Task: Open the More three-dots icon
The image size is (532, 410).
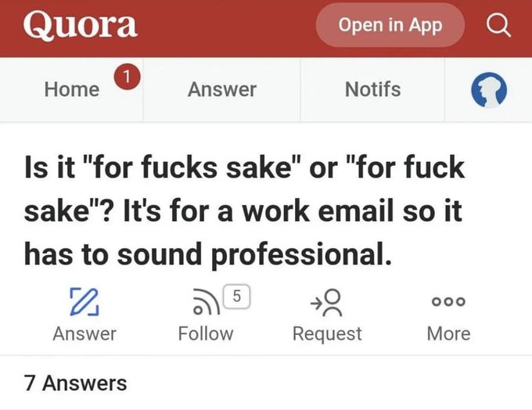Action: click(448, 302)
